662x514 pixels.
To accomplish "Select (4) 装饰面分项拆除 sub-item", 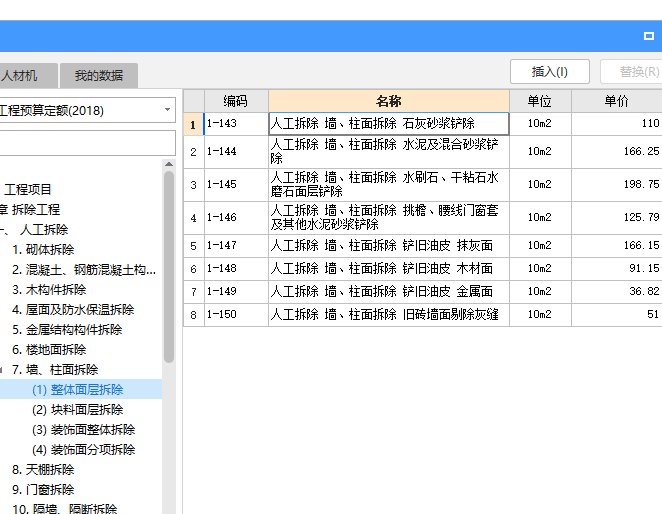I will [84, 449].
